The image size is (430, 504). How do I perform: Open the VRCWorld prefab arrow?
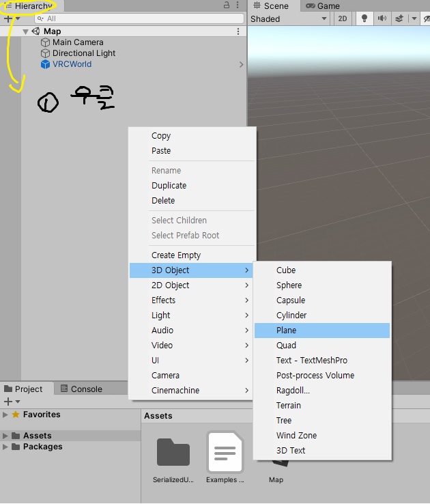click(241, 64)
